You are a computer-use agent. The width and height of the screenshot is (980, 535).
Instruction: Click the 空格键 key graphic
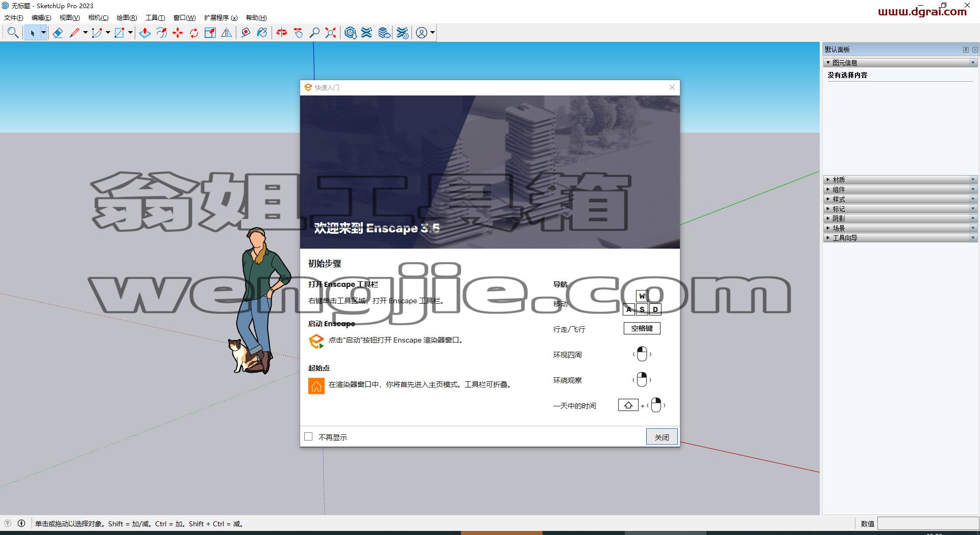642,328
